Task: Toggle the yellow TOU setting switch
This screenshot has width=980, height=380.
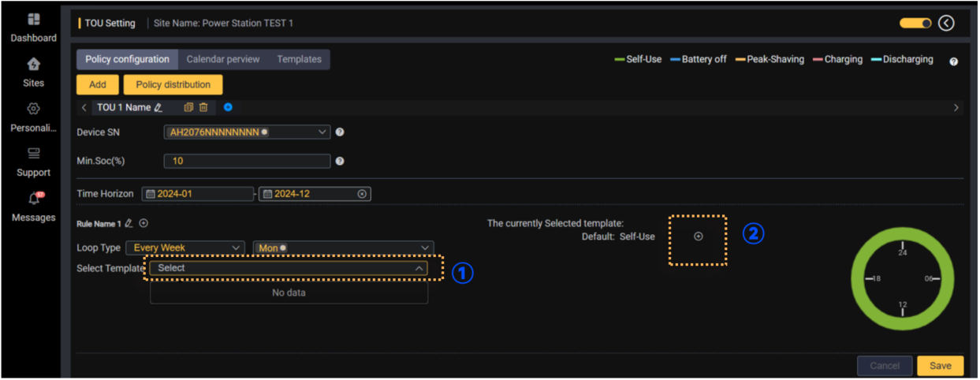Action: [x=915, y=24]
